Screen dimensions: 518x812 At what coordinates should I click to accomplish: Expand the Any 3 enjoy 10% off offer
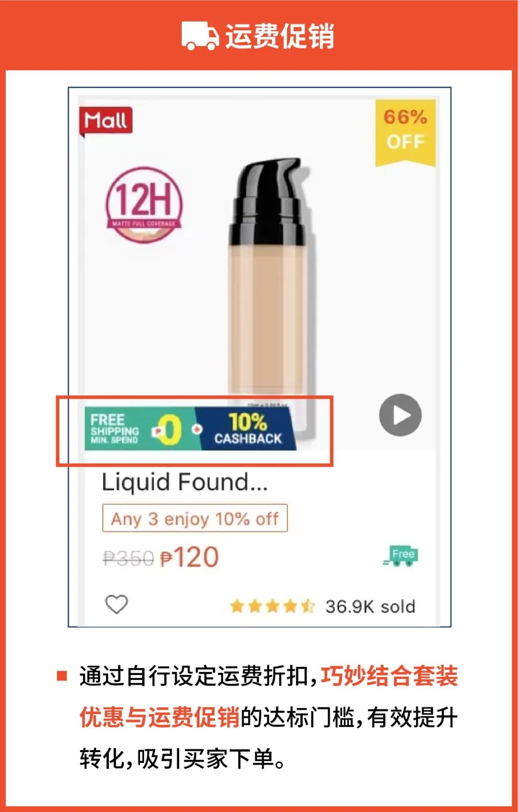point(194,518)
